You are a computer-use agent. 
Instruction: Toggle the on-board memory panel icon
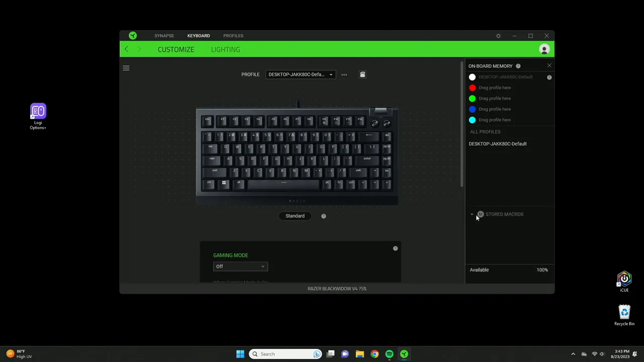pyautogui.click(x=362, y=74)
